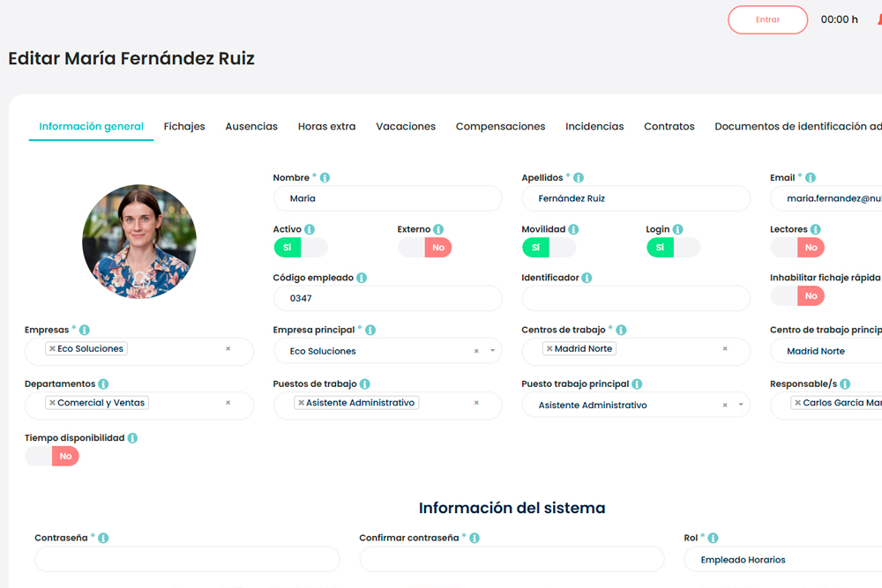Toggle the Activo switch
Viewport: 882px width, 588px height.
pos(300,248)
